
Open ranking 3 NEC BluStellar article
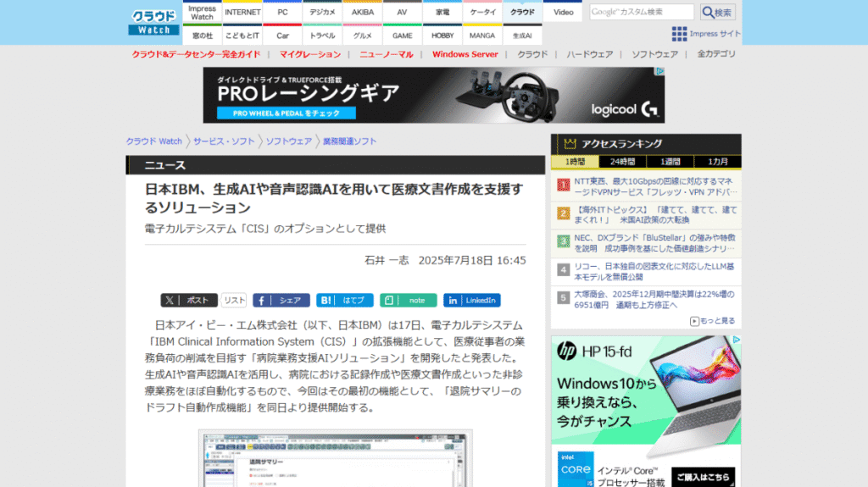tap(655, 243)
